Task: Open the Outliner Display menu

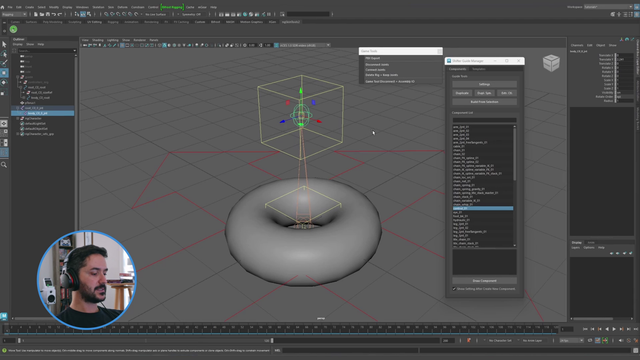Action: pos(18,44)
